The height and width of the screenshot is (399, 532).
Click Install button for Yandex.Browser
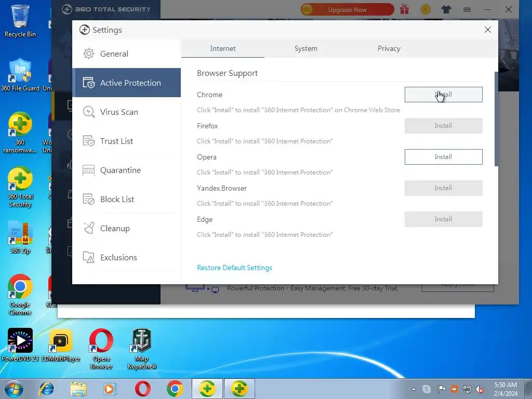tap(444, 188)
